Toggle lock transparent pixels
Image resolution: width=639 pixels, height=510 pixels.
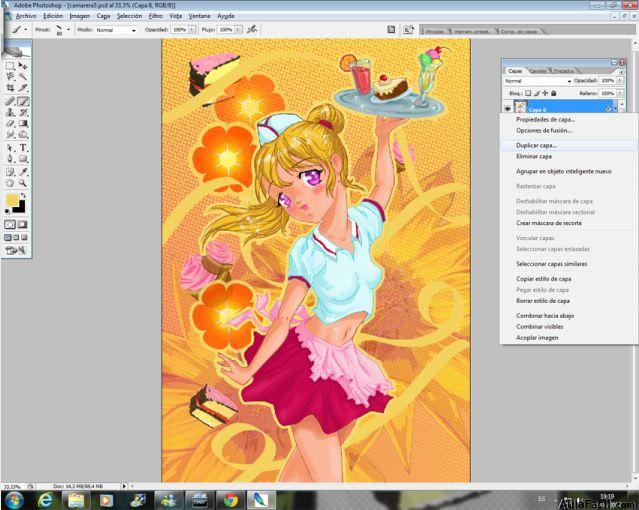[x=528, y=93]
